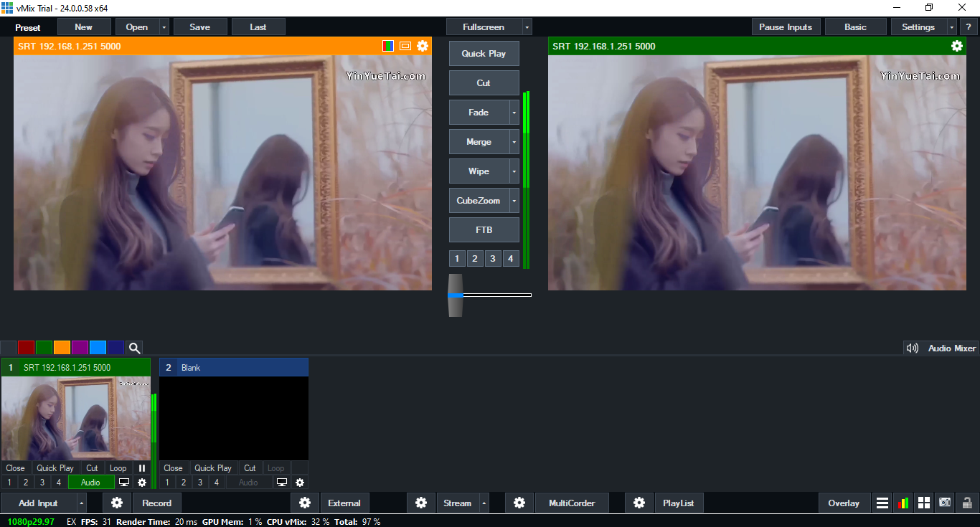Click the transition T-bar slider
The image size is (980, 527).
coord(456,295)
